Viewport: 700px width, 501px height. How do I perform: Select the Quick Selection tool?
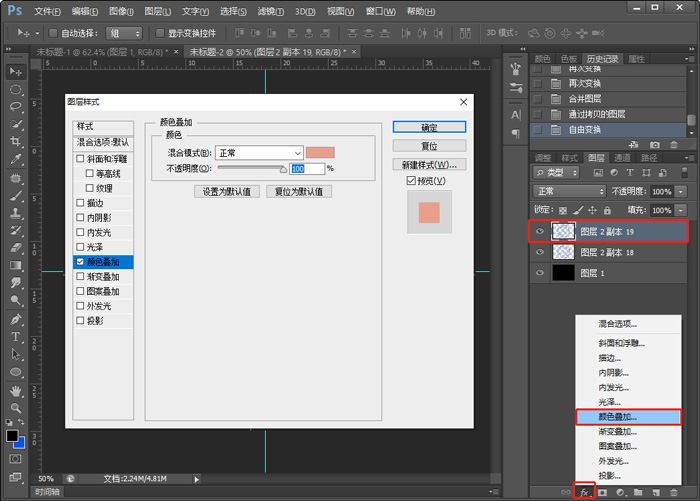pyautogui.click(x=16, y=124)
